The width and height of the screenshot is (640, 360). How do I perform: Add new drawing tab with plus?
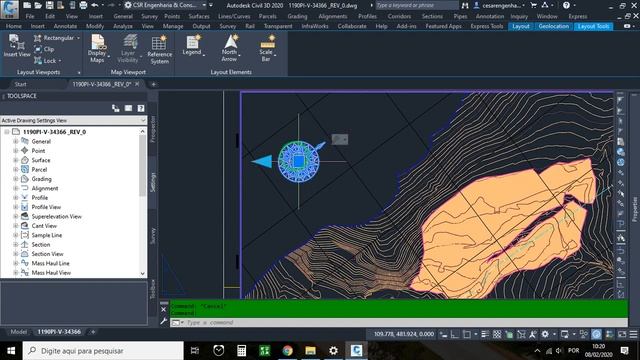click(153, 84)
